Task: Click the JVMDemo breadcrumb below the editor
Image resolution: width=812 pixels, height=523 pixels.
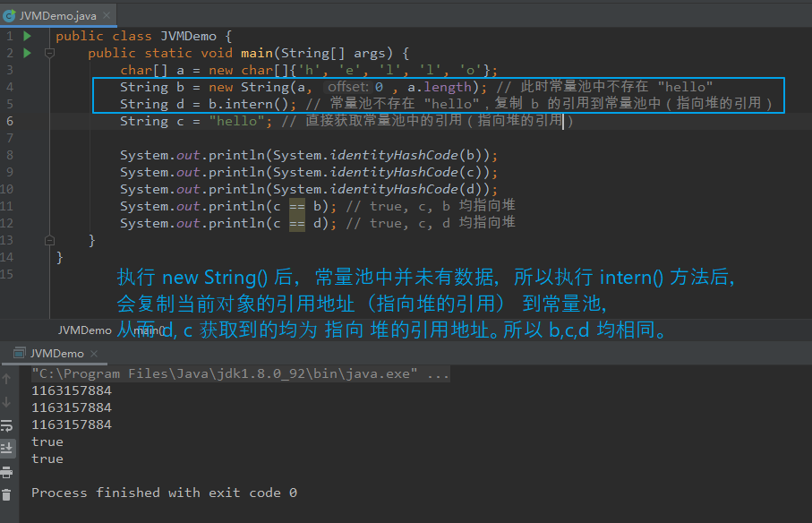Action: point(84,330)
